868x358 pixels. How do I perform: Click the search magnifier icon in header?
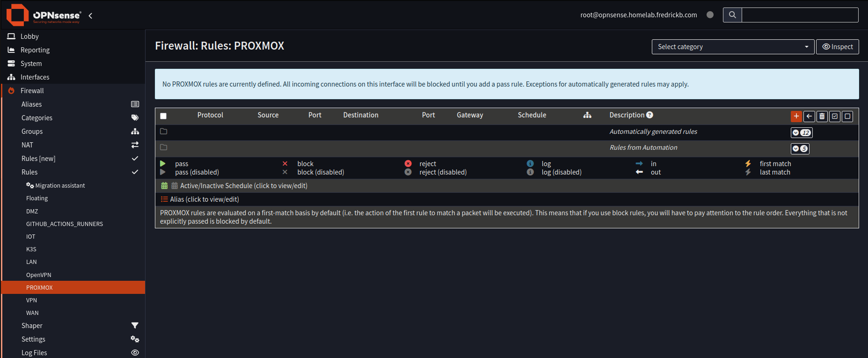click(x=732, y=15)
